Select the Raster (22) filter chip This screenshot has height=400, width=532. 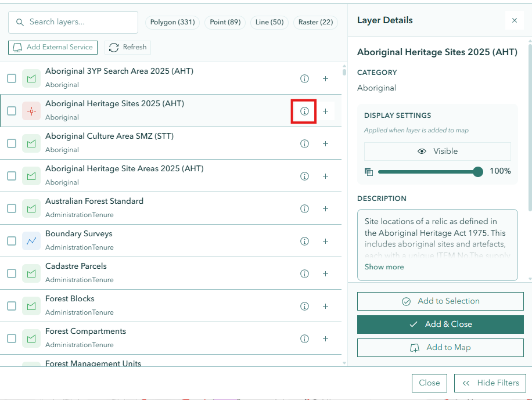[315, 22]
